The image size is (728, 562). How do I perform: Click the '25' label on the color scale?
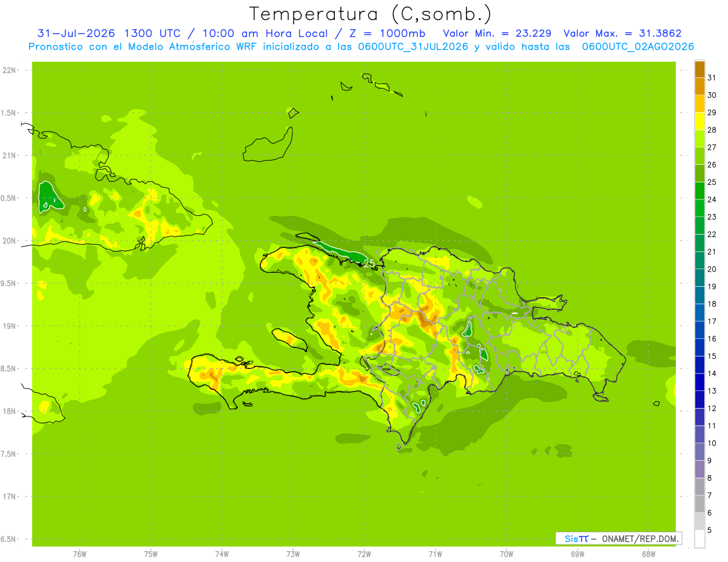(712, 182)
